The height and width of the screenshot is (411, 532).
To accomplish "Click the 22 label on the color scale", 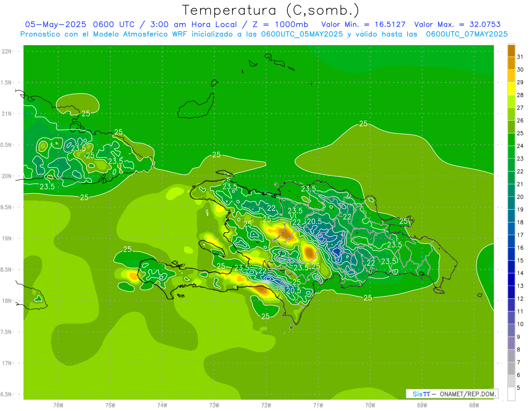I will 520,171.
